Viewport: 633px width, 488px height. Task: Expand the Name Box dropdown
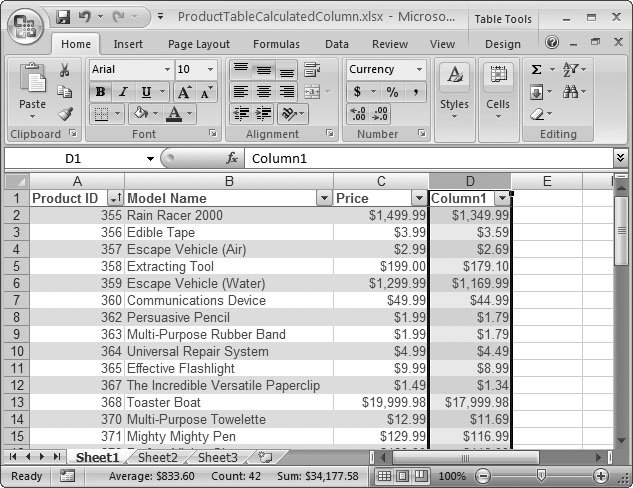pyautogui.click(x=150, y=159)
